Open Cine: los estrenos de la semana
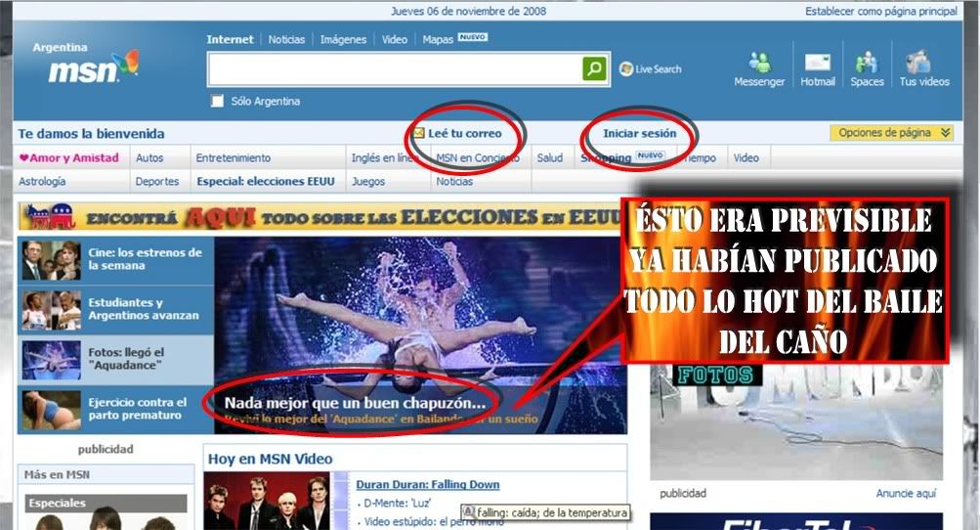This screenshot has width=980, height=530. (x=115, y=260)
